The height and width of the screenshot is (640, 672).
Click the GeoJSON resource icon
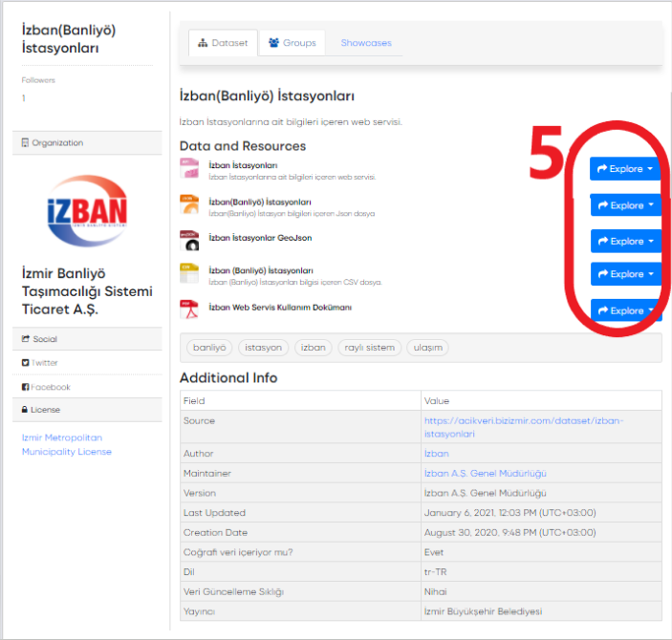coord(189,240)
